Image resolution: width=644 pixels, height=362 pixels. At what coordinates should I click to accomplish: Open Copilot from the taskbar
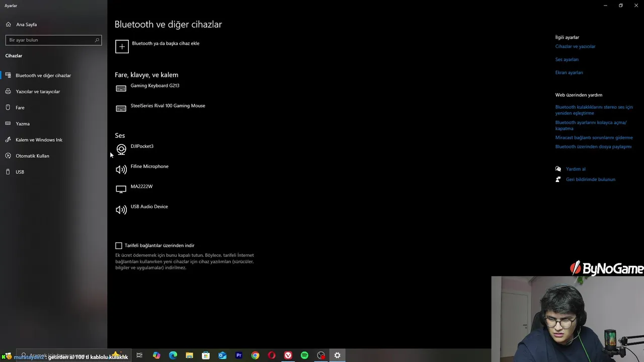[x=156, y=355]
